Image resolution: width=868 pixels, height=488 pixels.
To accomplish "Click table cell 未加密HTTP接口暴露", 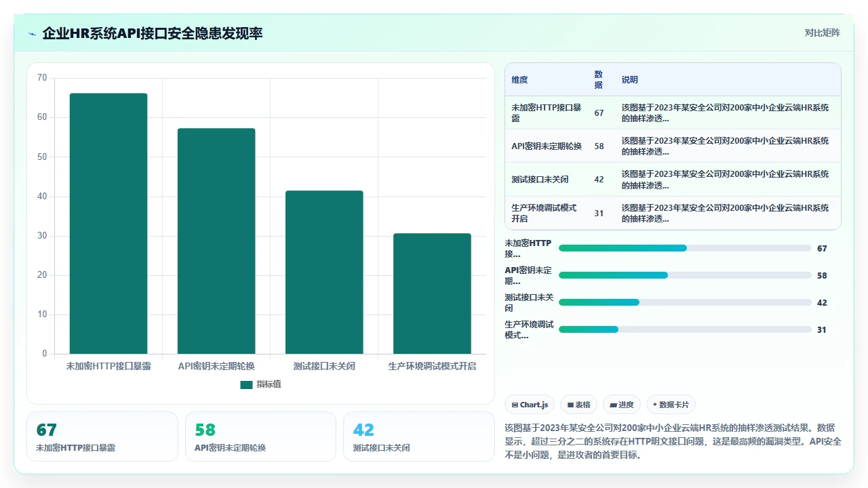I will coord(547,113).
